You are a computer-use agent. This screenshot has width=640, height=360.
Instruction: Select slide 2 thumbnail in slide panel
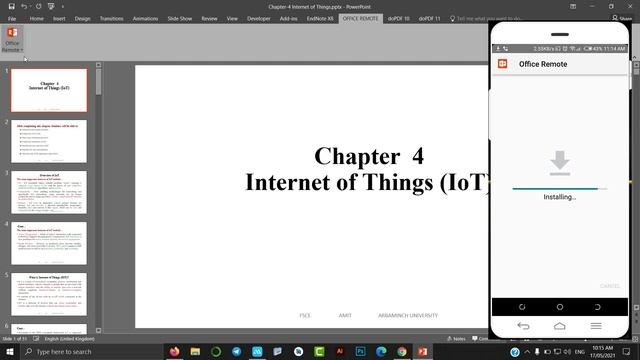click(49, 141)
